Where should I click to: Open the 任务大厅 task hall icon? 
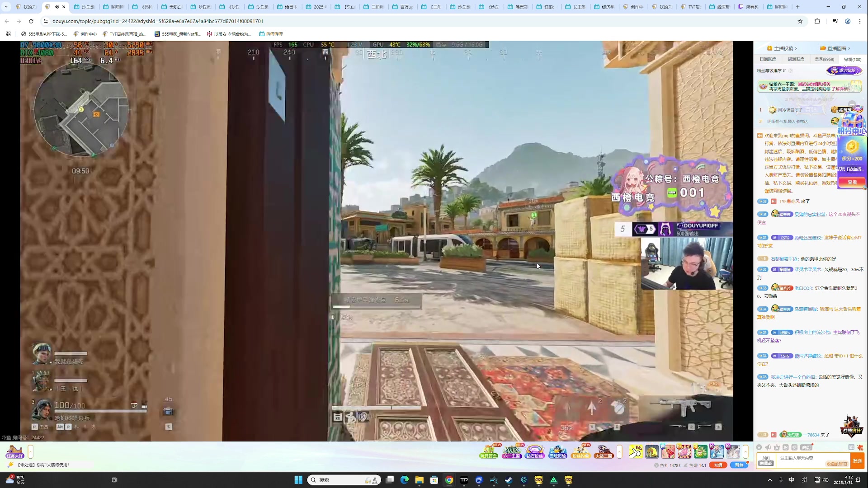(x=14, y=451)
